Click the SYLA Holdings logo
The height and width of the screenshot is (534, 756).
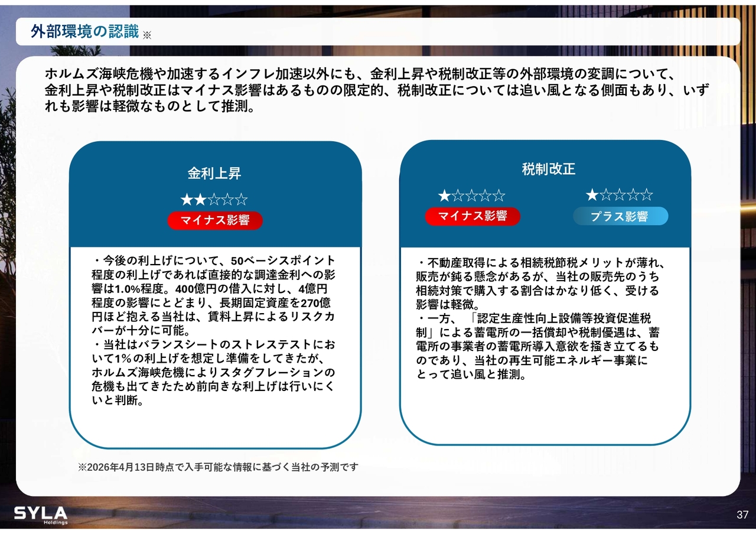[x=41, y=515]
